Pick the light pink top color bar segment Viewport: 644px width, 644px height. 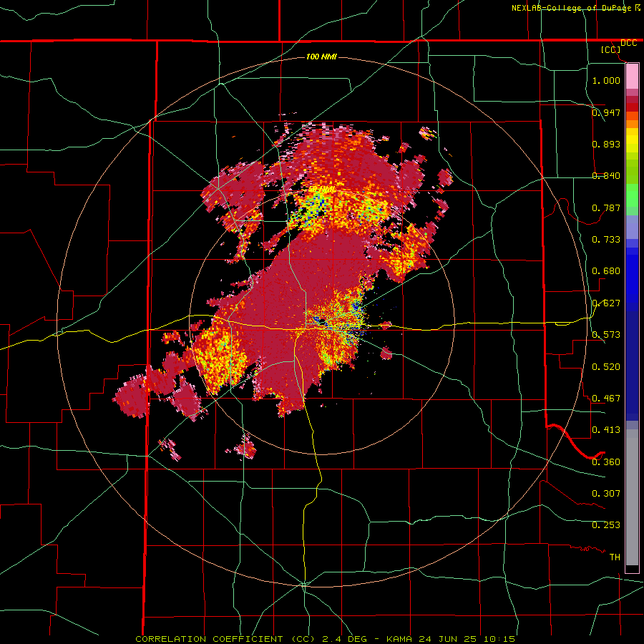pos(632,77)
